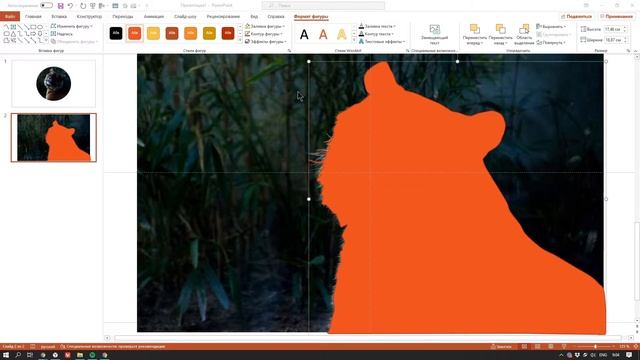The width and height of the screenshot is (640, 360).
Task: Open the Windows Start menu
Action: [6, 355]
